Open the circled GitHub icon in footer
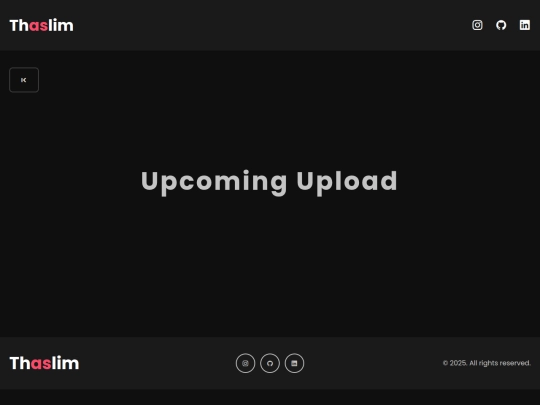This screenshot has height=405, width=540. [270, 363]
